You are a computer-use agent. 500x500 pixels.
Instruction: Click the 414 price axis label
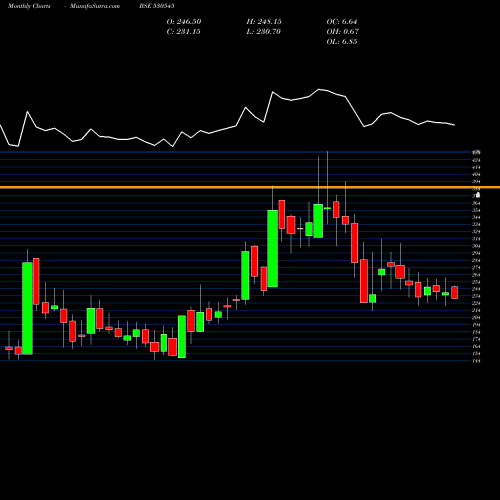476,167
